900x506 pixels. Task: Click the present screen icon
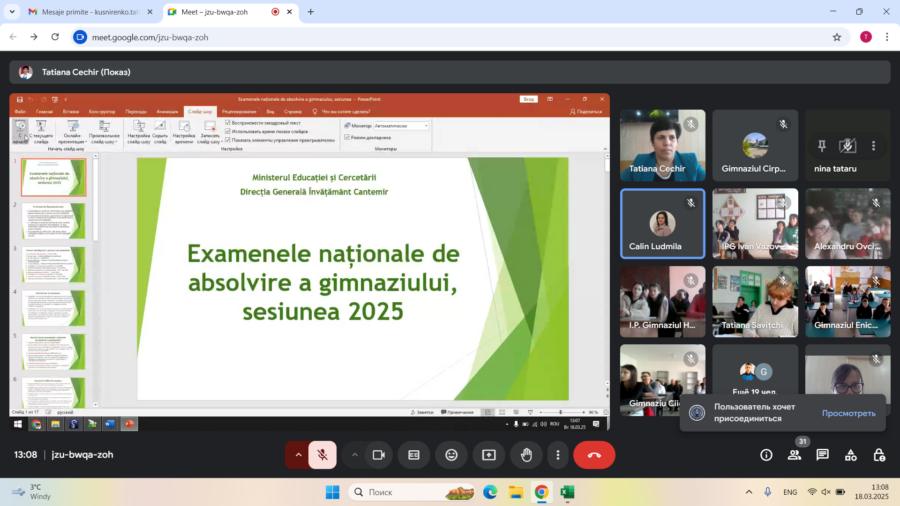point(489,455)
